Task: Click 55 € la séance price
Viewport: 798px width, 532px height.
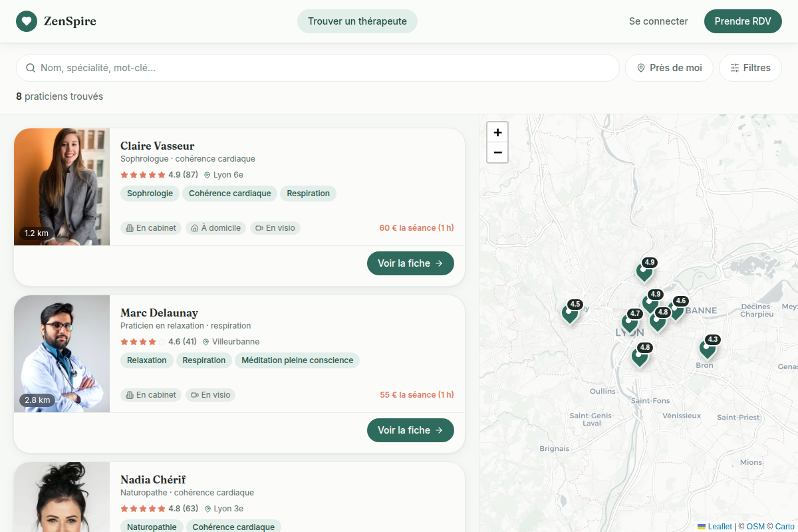Action: pos(417,395)
